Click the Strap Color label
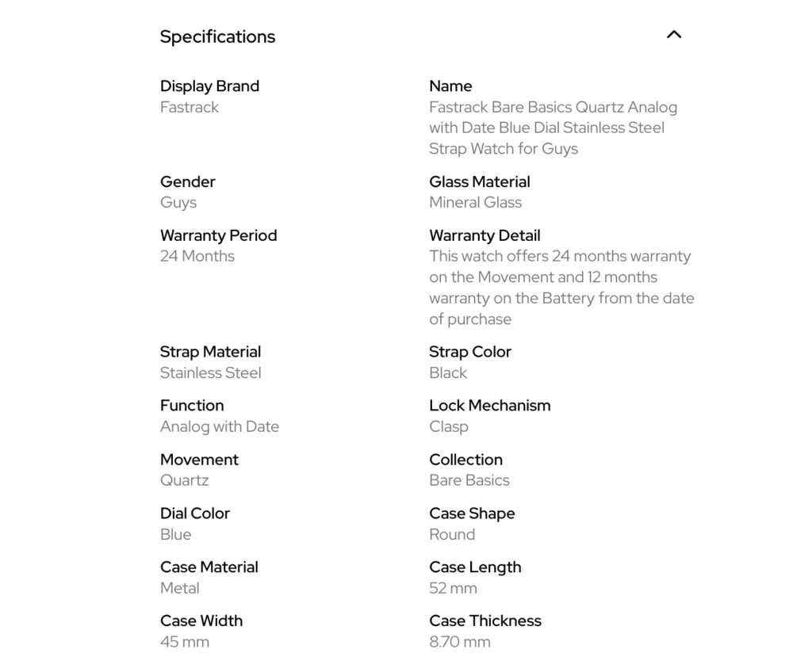The width and height of the screenshot is (812, 672). click(470, 352)
